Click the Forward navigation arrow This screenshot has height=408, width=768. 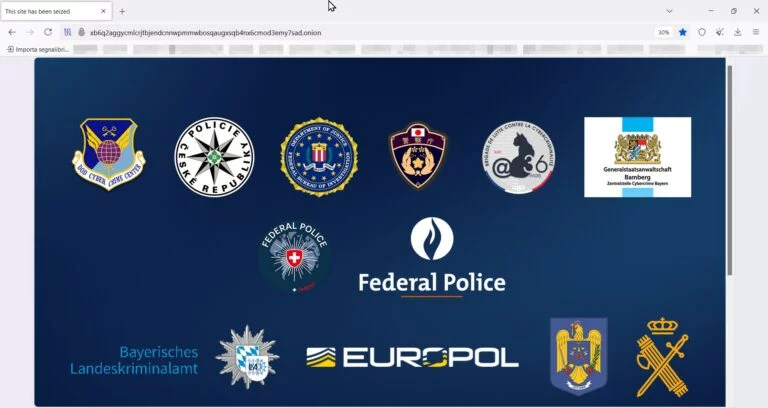pyautogui.click(x=29, y=32)
